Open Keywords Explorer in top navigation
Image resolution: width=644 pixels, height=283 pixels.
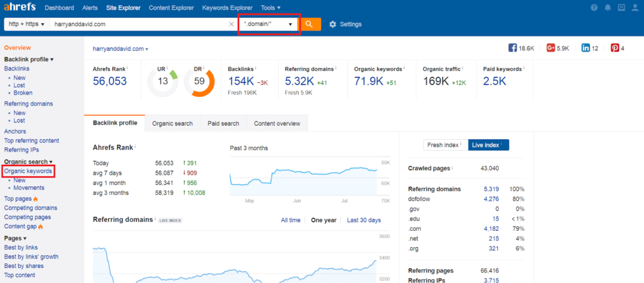click(x=227, y=8)
